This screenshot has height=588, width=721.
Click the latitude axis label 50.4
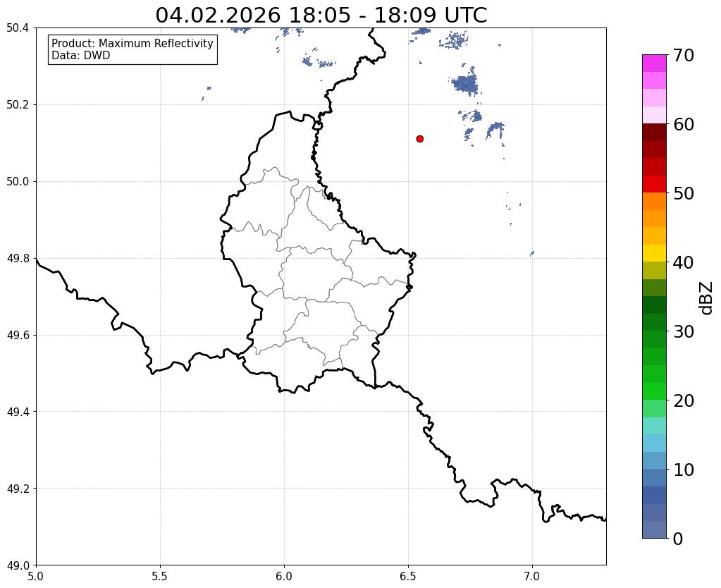tap(18, 28)
